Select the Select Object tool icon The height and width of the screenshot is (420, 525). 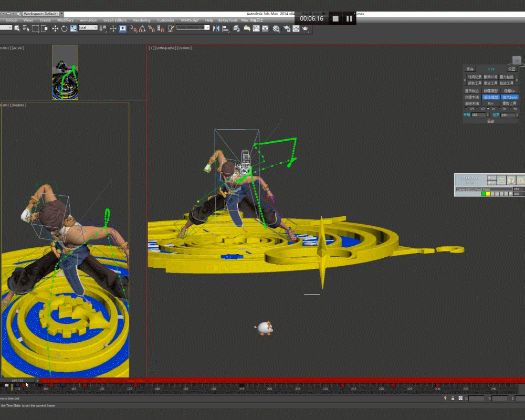[17, 29]
